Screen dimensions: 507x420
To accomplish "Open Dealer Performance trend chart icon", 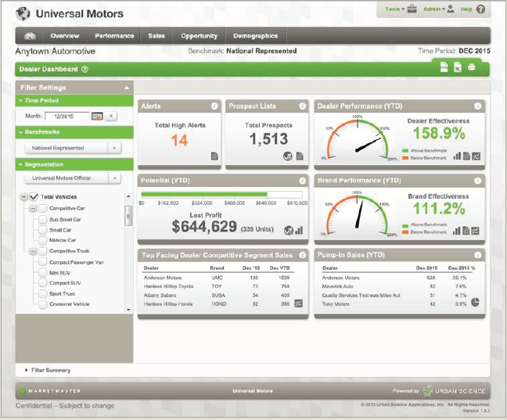I will click(x=476, y=156).
